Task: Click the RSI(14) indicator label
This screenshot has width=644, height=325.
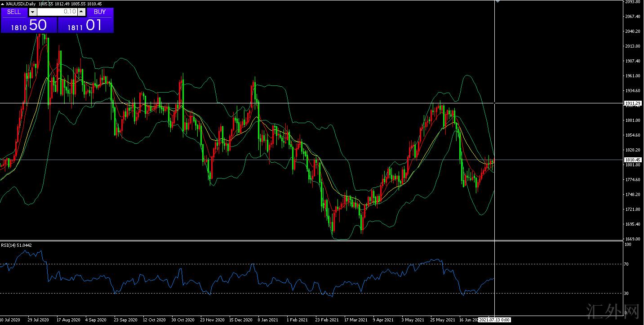Action: pyautogui.click(x=16, y=245)
